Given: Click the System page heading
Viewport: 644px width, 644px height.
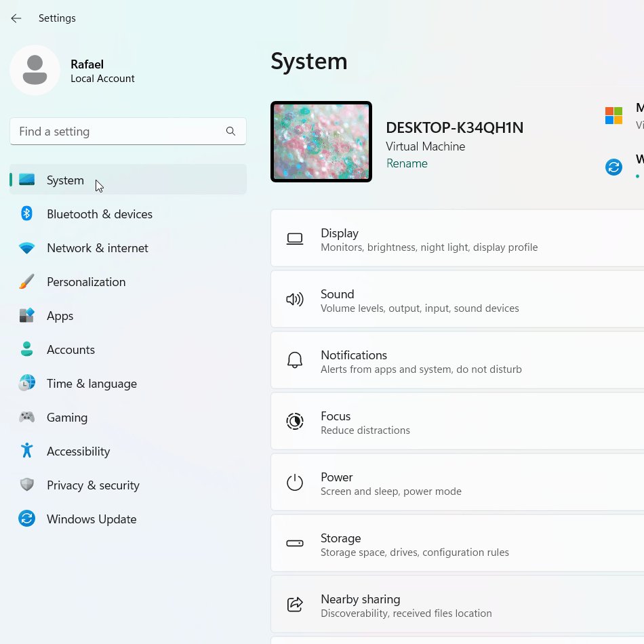Looking at the screenshot, I should 309,62.
